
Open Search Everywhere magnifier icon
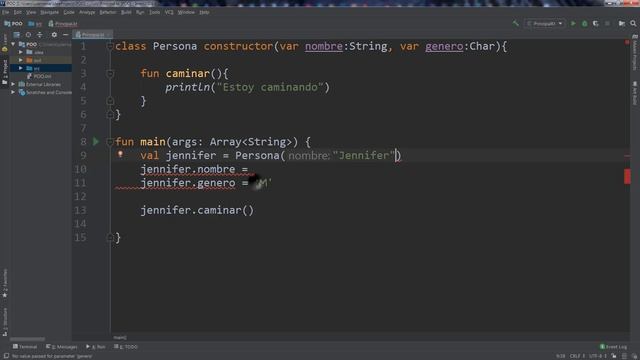click(x=633, y=24)
